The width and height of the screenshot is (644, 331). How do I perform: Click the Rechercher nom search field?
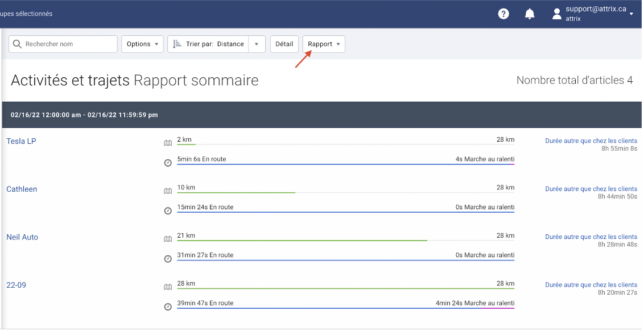pyautogui.click(x=63, y=44)
